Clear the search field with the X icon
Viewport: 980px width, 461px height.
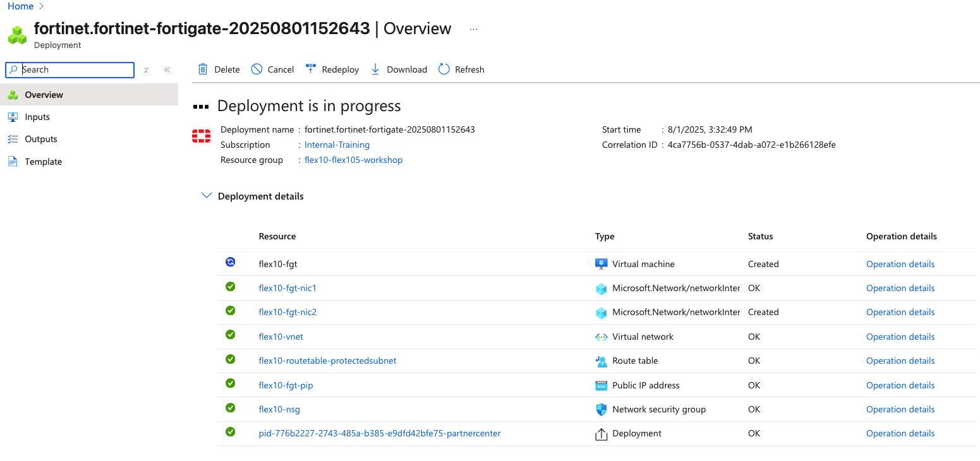click(x=146, y=70)
